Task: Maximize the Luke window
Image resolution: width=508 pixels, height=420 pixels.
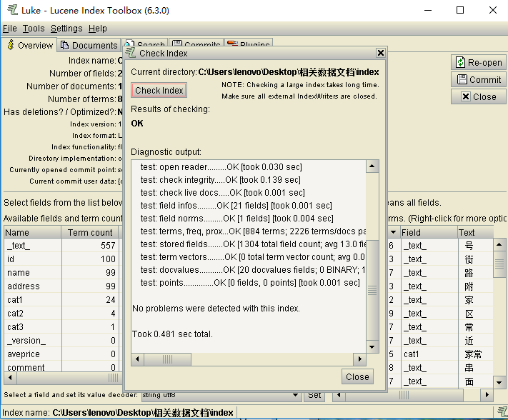Action: pyautogui.click(x=459, y=10)
